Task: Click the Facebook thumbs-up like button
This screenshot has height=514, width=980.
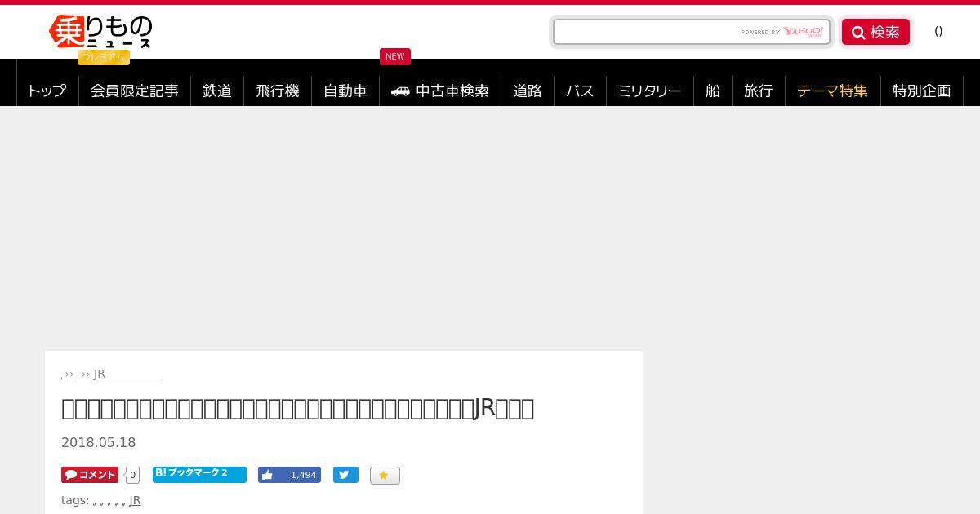Action: click(289, 475)
